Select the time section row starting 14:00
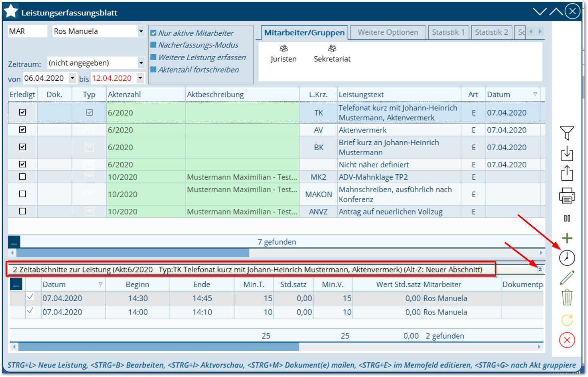588x377 pixels. (x=276, y=312)
